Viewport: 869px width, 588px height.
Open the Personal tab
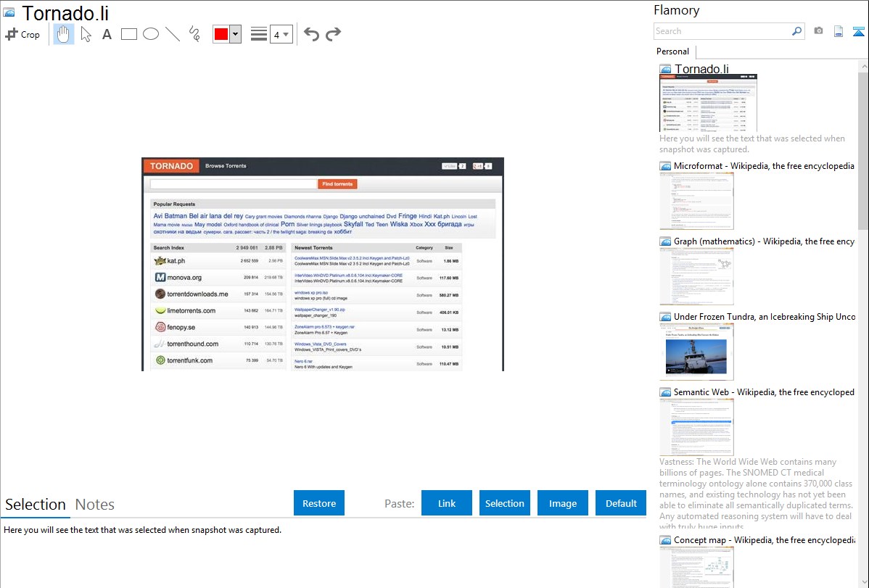pos(672,51)
